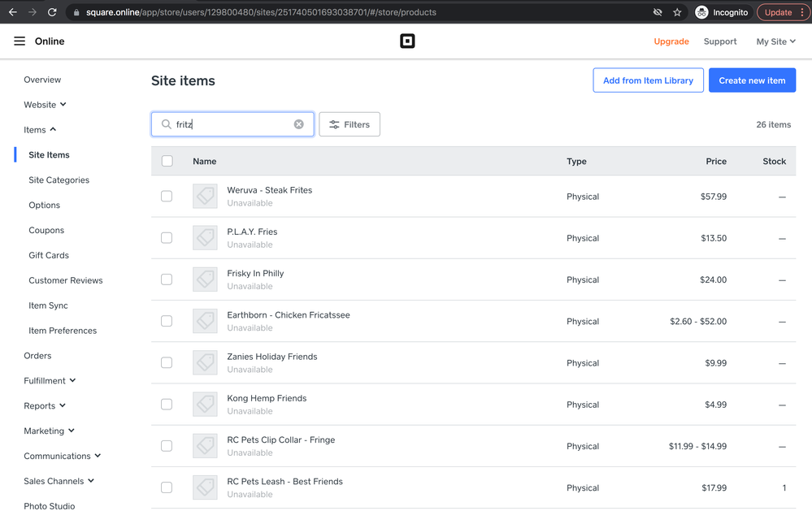This screenshot has width=812, height=511.
Task: Open the Incognito profile icon
Action: pos(701,12)
